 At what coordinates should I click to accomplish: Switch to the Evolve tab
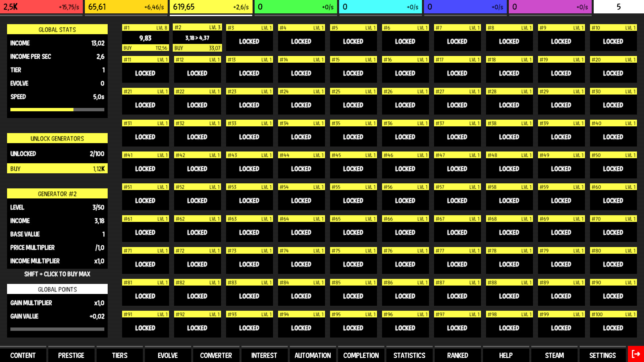[168, 355]
